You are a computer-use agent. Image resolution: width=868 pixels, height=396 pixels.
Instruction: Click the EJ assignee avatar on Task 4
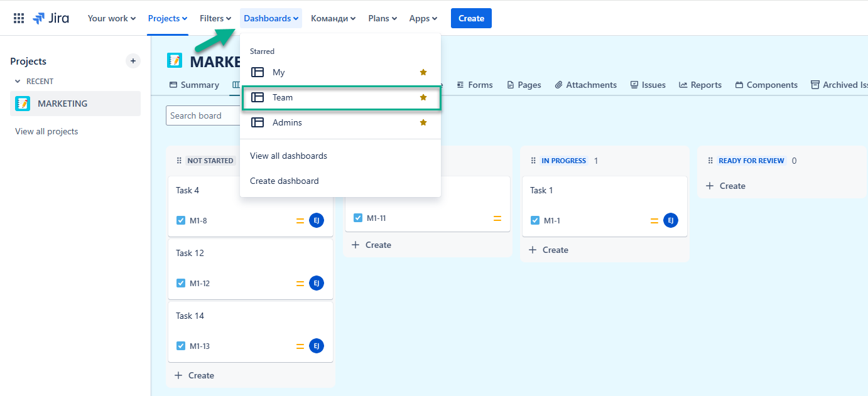[x=317, y=220]
